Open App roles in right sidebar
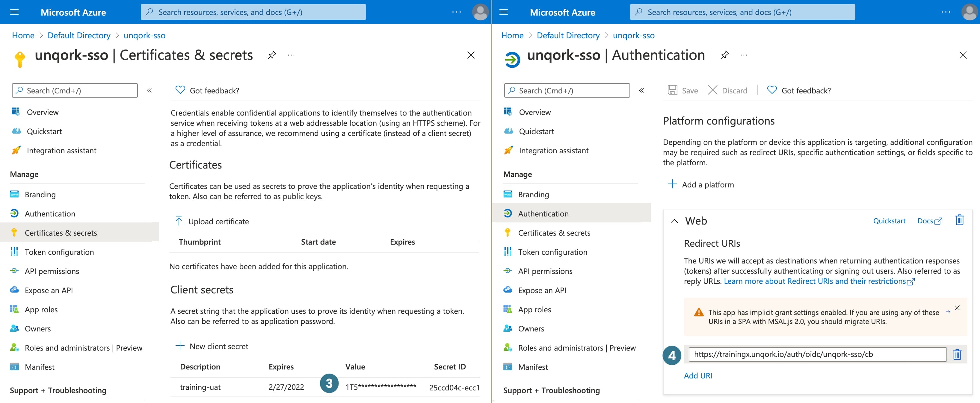This screenshot has height=403, width=980. 534,310
